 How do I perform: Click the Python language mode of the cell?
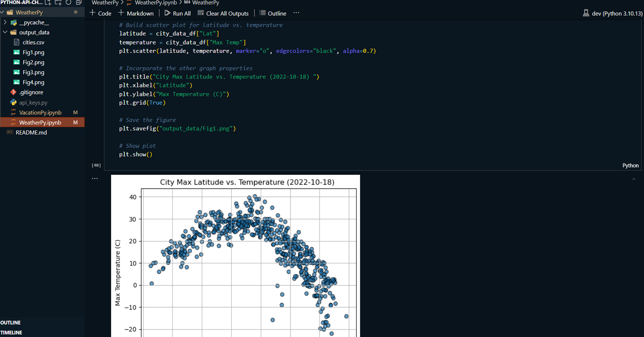(x=630, y=165)
